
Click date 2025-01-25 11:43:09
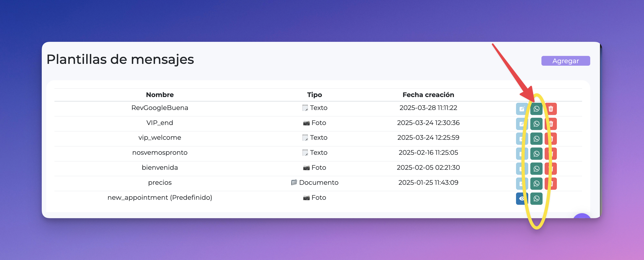[x=428, y=182]
